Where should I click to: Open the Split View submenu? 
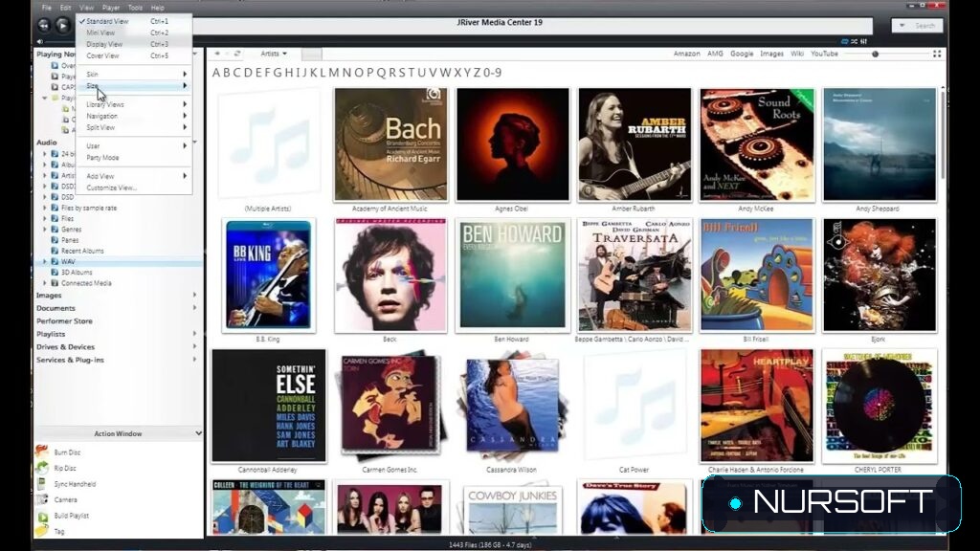coord(133,127)
